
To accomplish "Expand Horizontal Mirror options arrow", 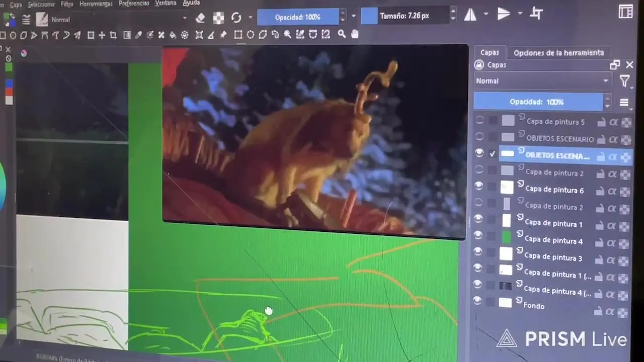I will pos(486,14).
